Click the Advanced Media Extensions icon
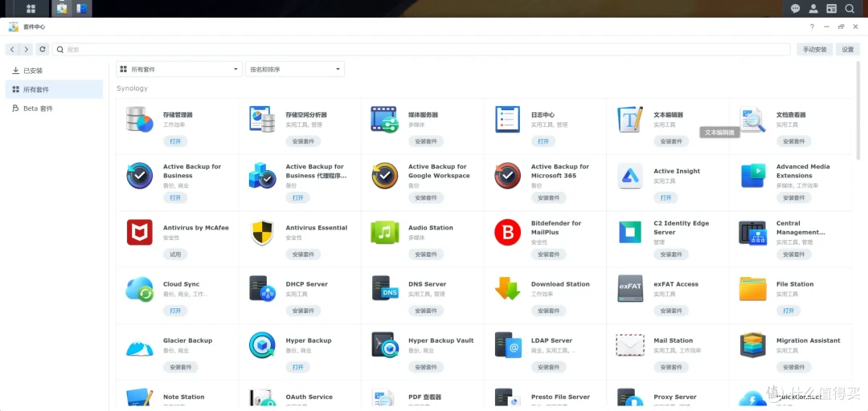This screenshot has height=411, width=868. pyautogui.click(x=753, y=176)
